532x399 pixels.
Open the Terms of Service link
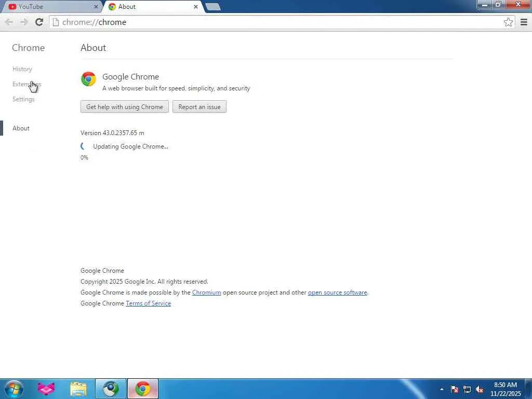coord(148,303)
